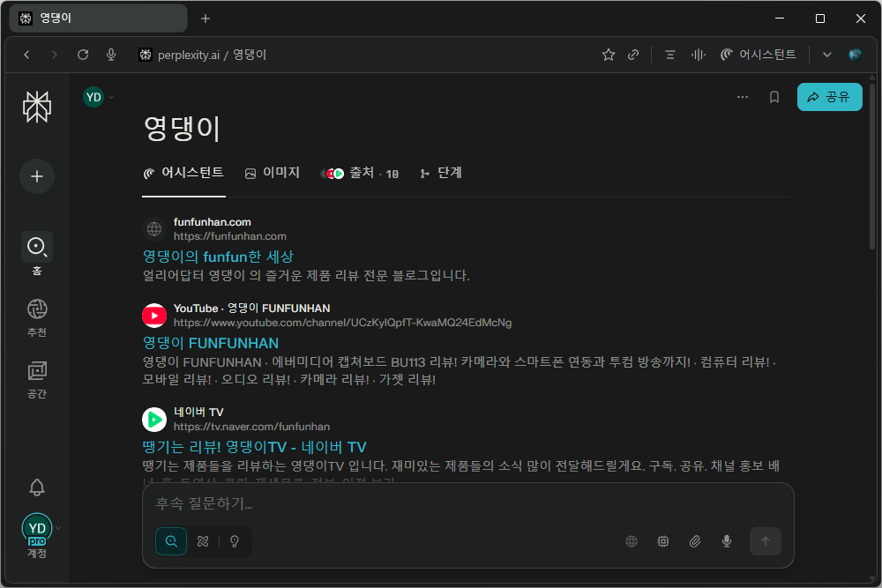Open the three-dot more options menu
882x588 pixels.
[x=743, y=97]
